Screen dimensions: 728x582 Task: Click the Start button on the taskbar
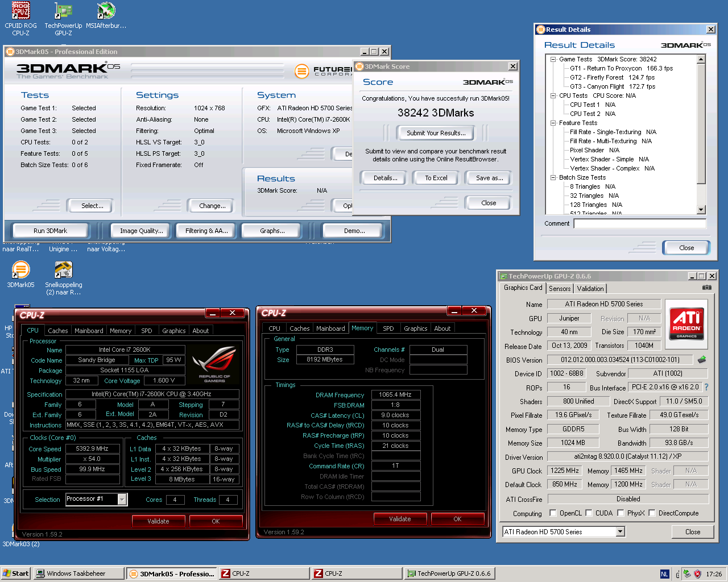click(x=15, y=573)
